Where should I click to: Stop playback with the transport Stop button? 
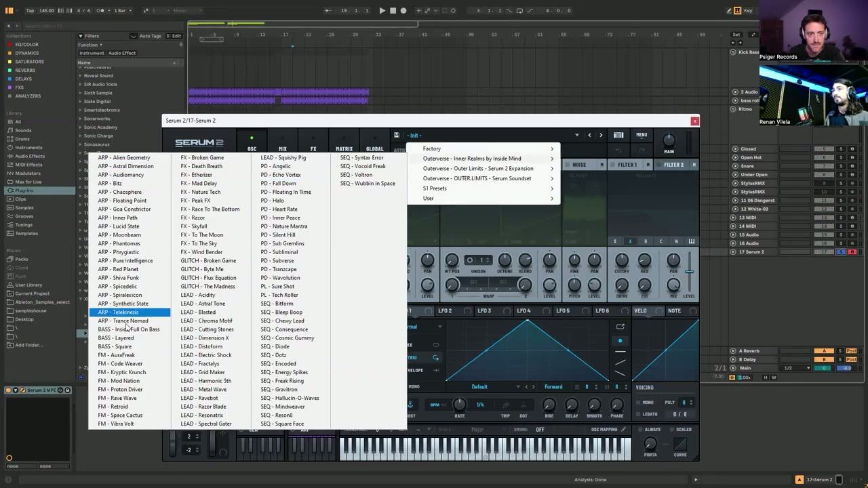393,10
